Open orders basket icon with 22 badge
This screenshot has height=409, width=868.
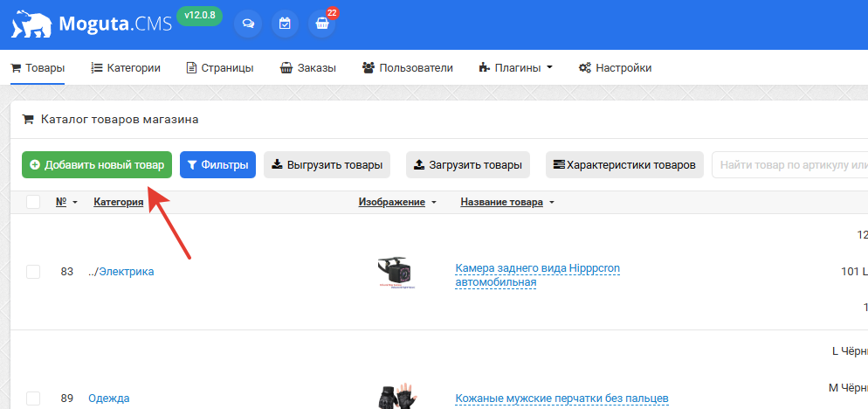tap(322, 24)
